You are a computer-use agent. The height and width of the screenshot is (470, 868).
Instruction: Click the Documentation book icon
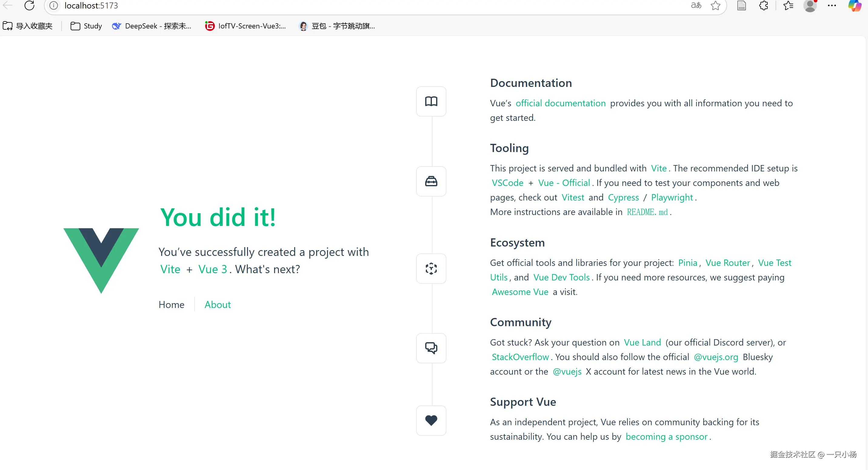[x=431, y=101]
